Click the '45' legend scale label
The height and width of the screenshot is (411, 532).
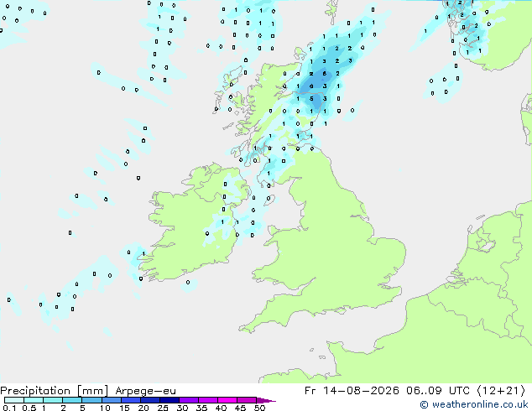[x=241, y=408]
